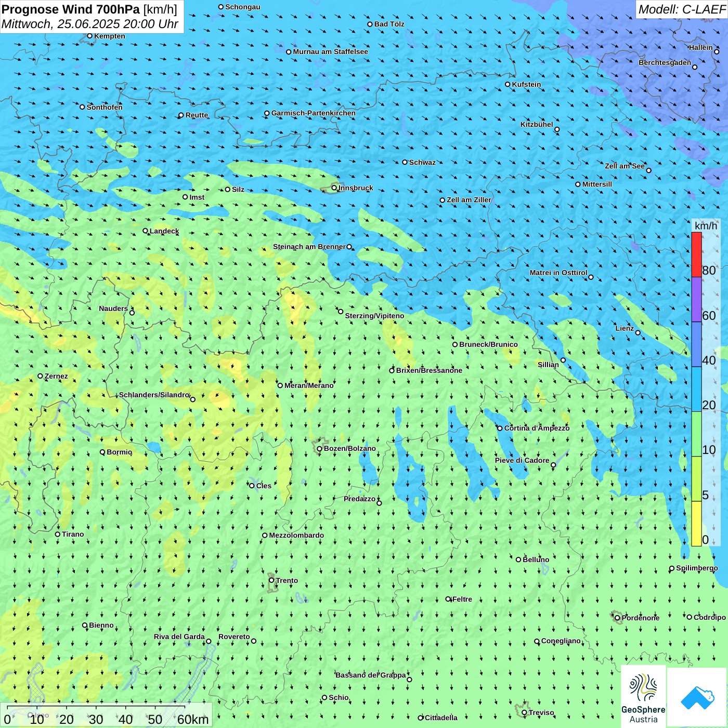Click the 'Bienno' label
The width and height of the screenshot is (728, 728).
point(101,625)
